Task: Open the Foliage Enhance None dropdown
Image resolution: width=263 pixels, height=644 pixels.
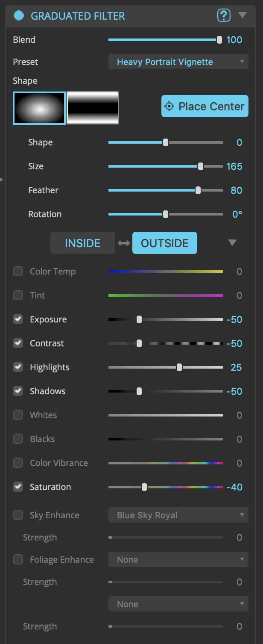Action: (178, 560)
